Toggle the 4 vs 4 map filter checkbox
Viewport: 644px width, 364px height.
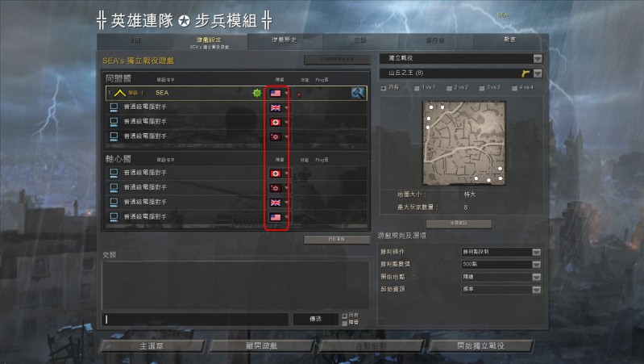click(514, 88)
